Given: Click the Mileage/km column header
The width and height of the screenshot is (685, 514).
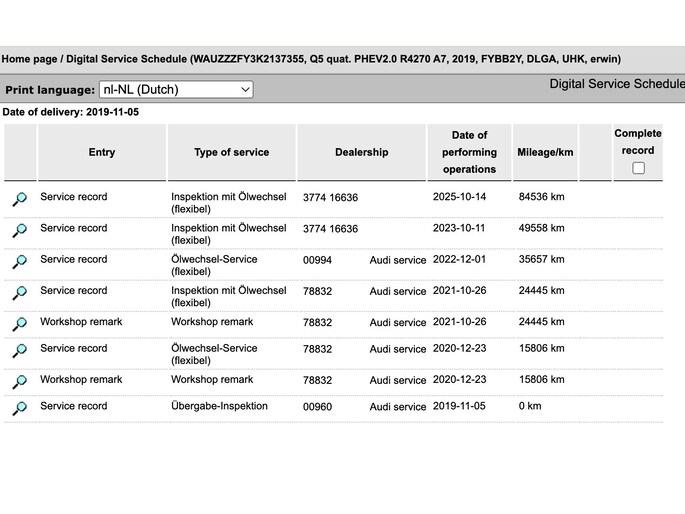Looking at the screenshot, I should (545, 152).
